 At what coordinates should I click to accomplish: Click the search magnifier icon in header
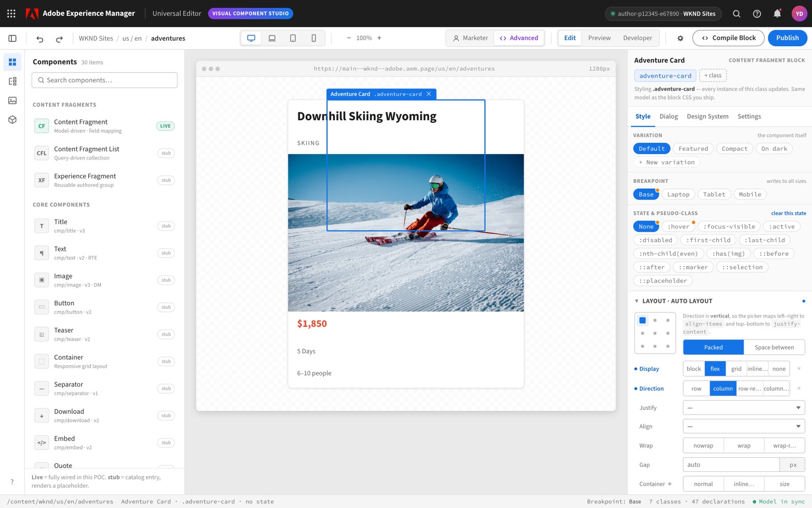coord(736,14)
